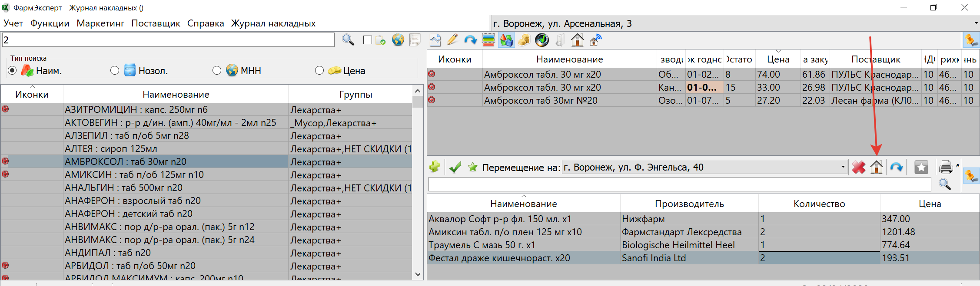Image resolution: width=980 pixels, height=286 pixels.
Task: Click the search field containing 2
Action: coord(168,40)
